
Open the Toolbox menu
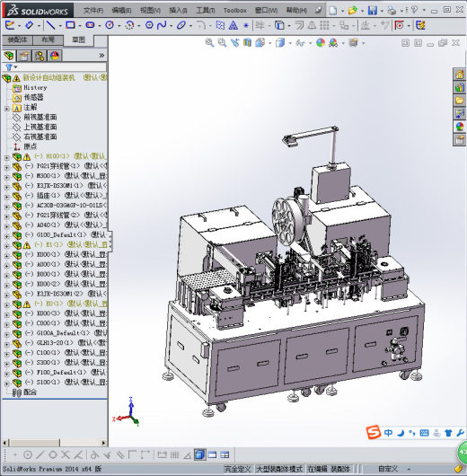(x=235, y=10)
